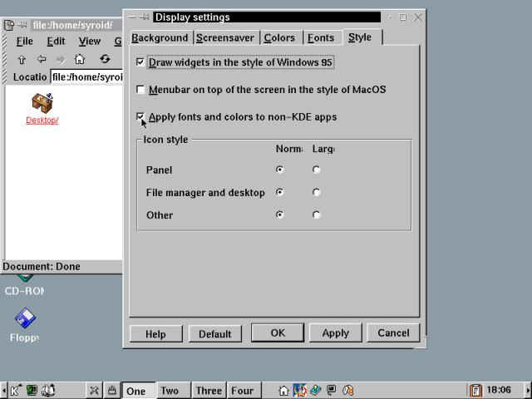Click the lock screen padlock icon in panel
This screenshot has height=399, width=532.
coord(111,390)
